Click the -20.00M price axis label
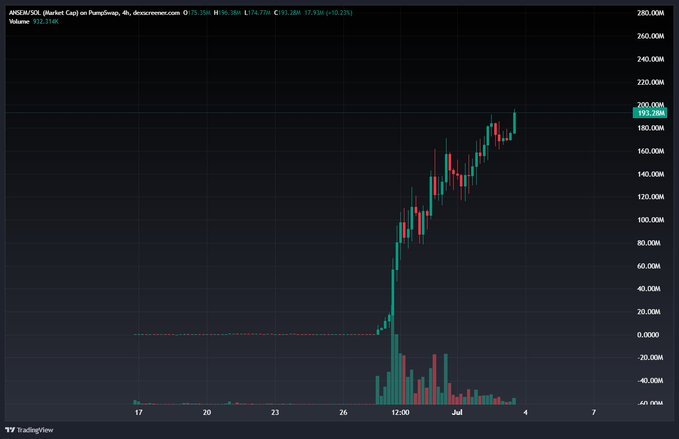 [x=650, y=358]
